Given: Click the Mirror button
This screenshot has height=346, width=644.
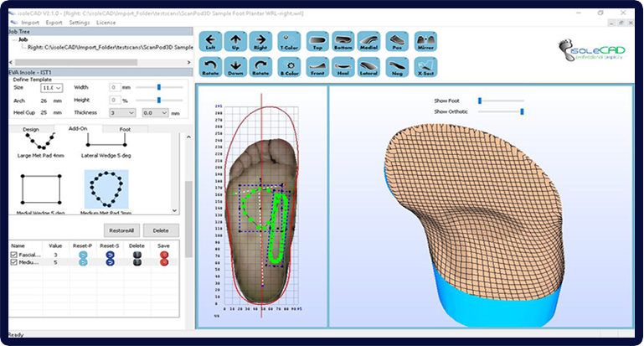Looking at the screenshot, I should tap(425, 42).
